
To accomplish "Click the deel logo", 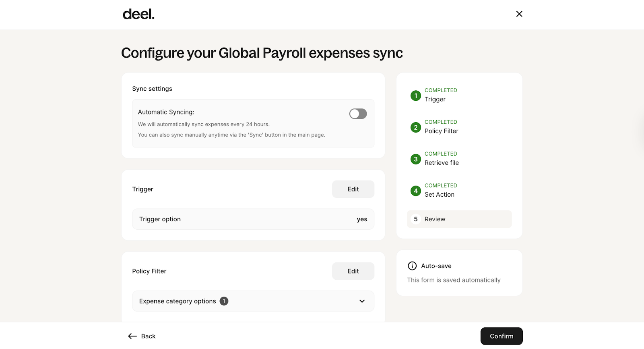I will [x=138, y=15].
